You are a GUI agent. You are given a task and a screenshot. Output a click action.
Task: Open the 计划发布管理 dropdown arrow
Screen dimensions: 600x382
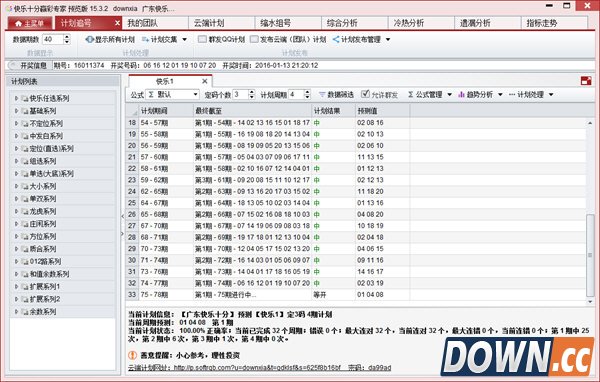click(x=388, y=39)
